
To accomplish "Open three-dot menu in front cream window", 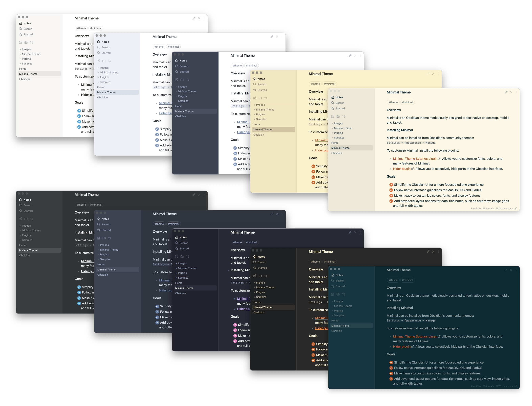I will click(516, 92).
